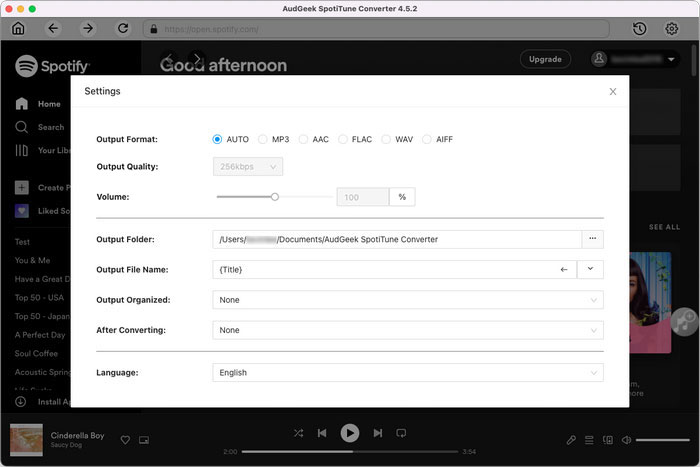Open lyrics microphone icon in player bar
The image size is (700, 467).
tap(571, 440)
